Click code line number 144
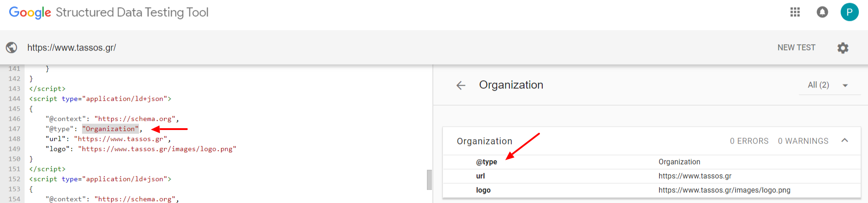 point(14,99)
